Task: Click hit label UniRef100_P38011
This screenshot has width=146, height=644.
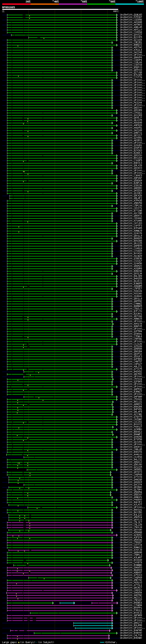Action: coord(131,610)
